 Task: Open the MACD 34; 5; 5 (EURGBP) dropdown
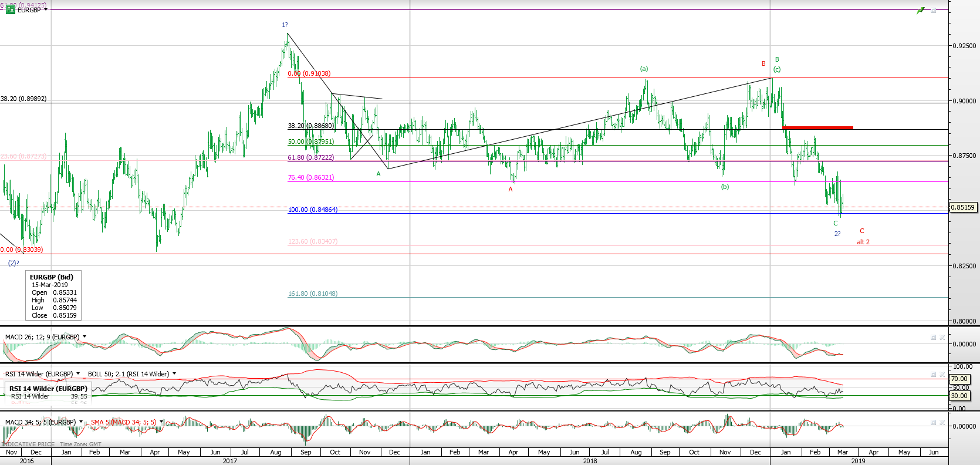point(81,422)
